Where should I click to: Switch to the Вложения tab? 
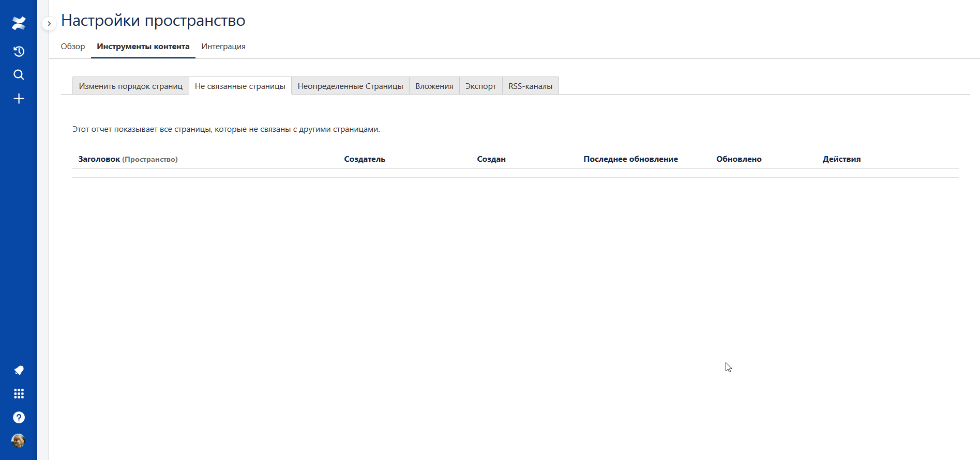pyautogui.click(x=434, y=86)
